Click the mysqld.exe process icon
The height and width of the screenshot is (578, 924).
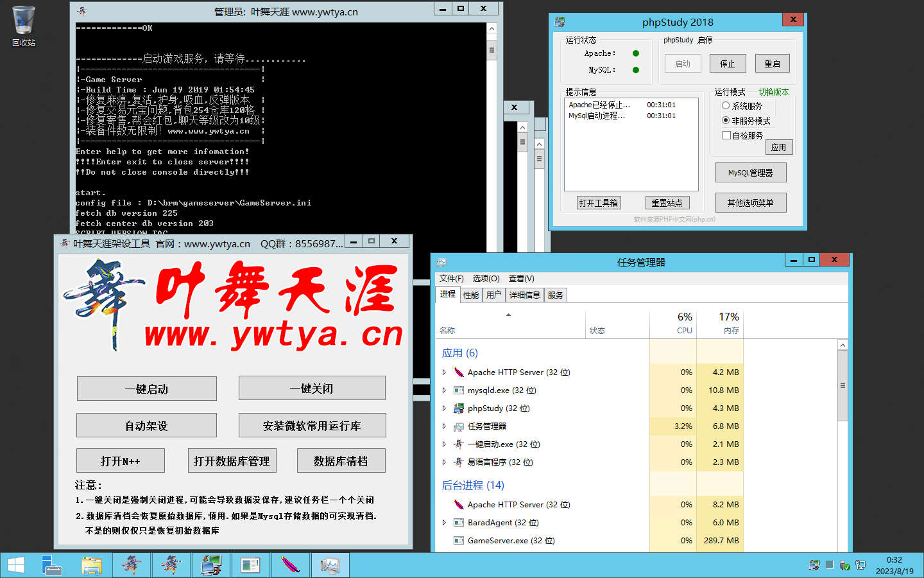point(459,390)
